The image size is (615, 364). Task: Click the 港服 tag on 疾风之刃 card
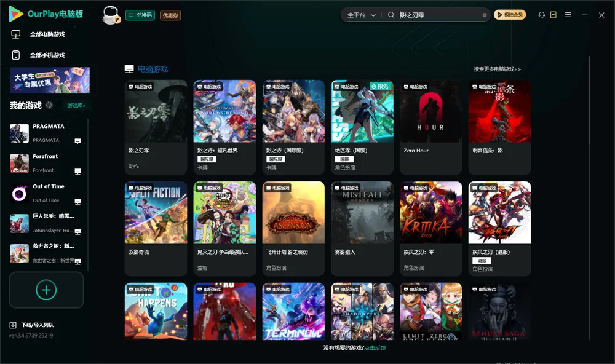[482, 261]
